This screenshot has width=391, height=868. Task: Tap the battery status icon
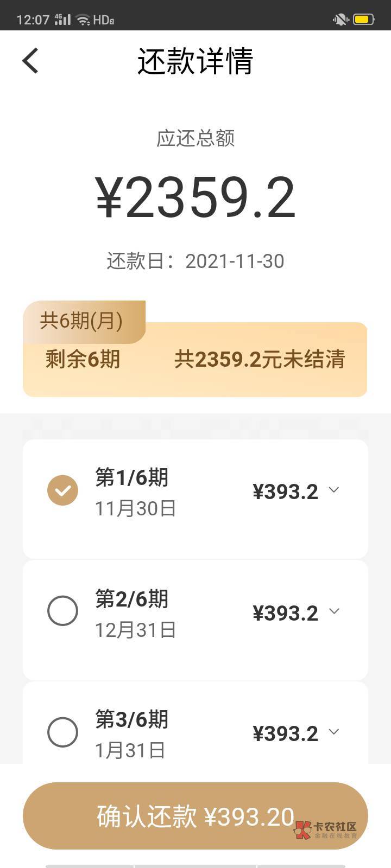363,20
